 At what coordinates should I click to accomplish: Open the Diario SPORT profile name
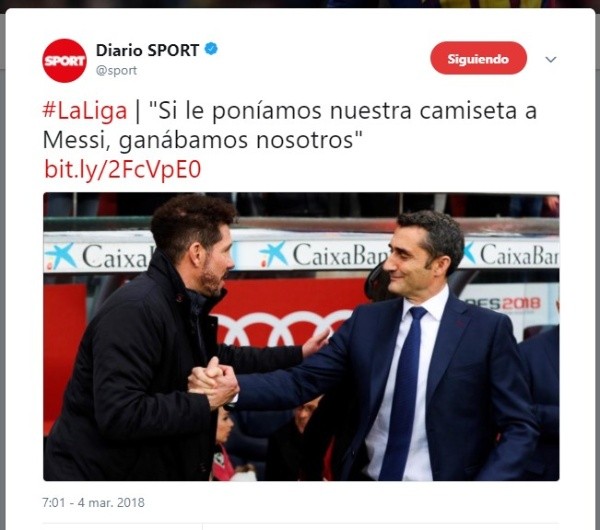pyautogui.click(x=147, y=50)
